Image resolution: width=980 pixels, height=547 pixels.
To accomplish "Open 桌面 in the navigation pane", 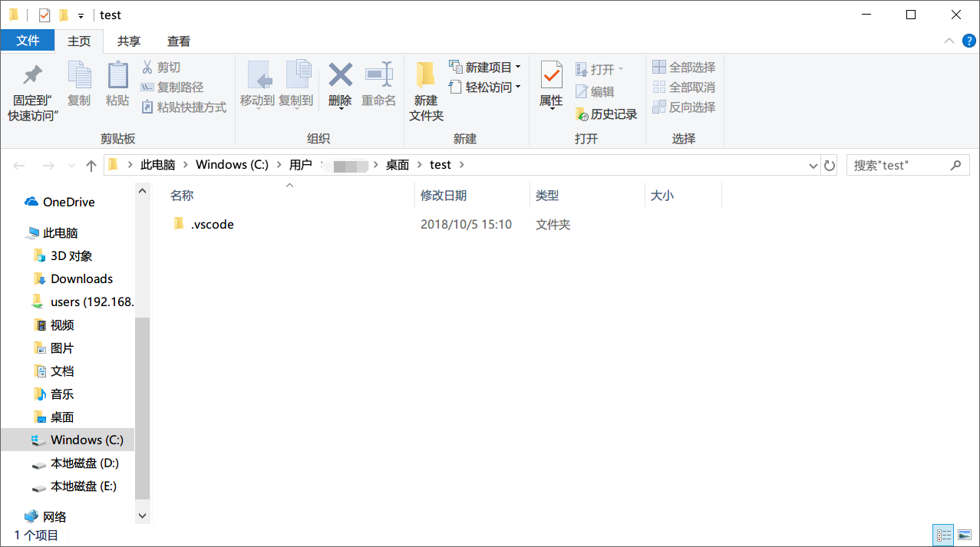I will [x=54, y=417].
